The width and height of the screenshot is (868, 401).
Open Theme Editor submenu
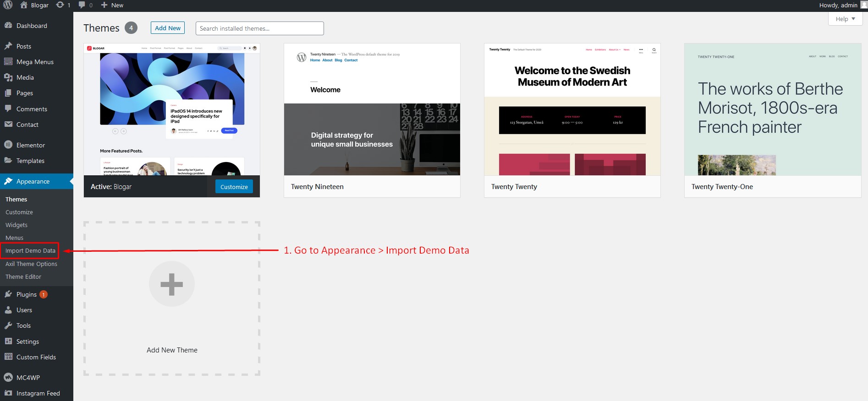pyautogui.click(x=23, y=276)
